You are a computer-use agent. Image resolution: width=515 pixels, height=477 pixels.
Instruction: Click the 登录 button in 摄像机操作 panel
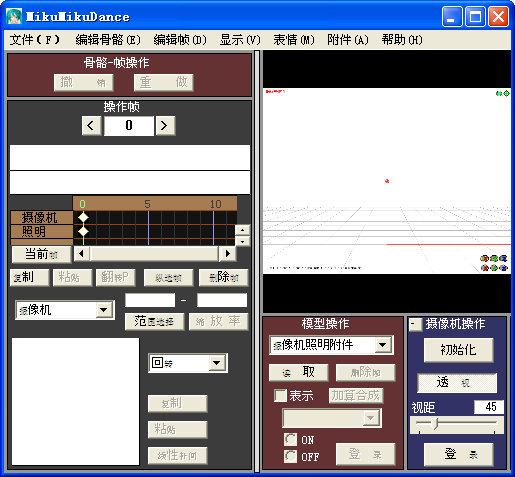(x=459, y=454)
